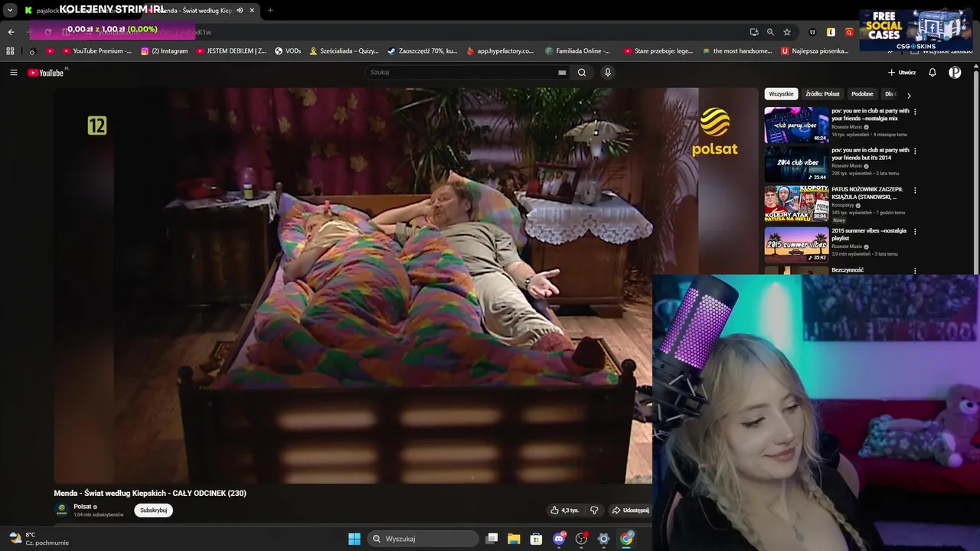Open the Polsat channel name link
The width and height of the screenshot is (980, 551).
(83, 507)
